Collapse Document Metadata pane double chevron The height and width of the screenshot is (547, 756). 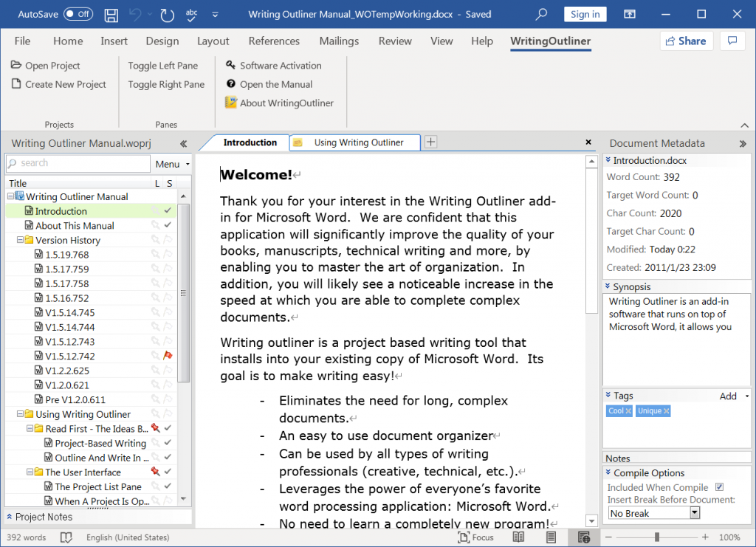coord(743,144)
